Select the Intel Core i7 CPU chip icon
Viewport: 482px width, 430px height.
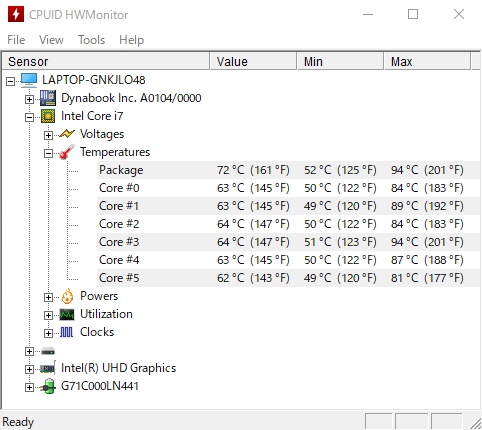coord(48,116)
